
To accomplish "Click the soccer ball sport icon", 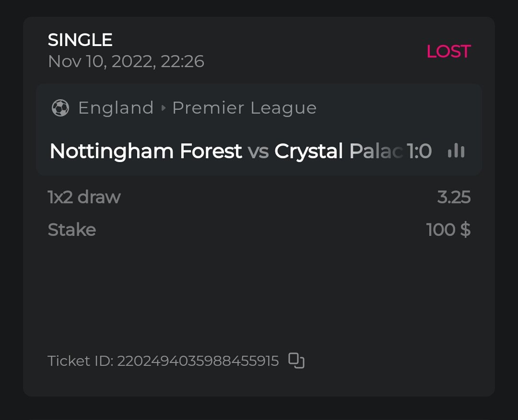I will tap(60, 108).
